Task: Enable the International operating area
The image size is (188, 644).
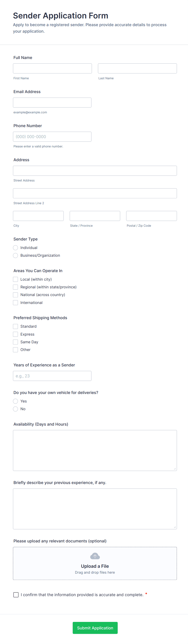Action: 15,303
